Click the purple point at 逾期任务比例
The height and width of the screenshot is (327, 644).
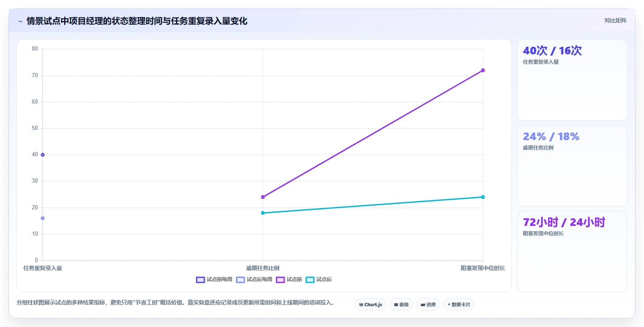click(263, 197)
